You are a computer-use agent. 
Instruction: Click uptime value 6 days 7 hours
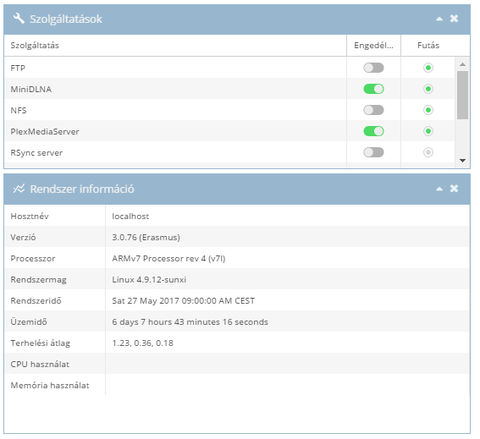tap(190, 322)
